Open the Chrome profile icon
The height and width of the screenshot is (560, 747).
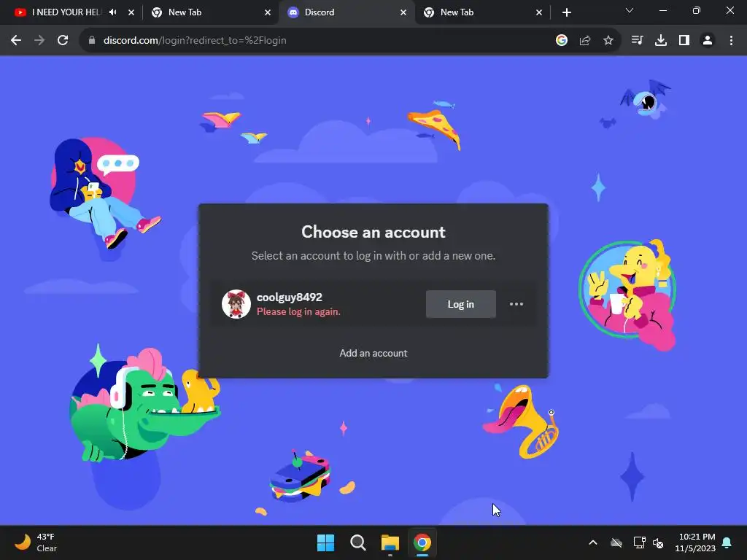[x=708, y=41]
